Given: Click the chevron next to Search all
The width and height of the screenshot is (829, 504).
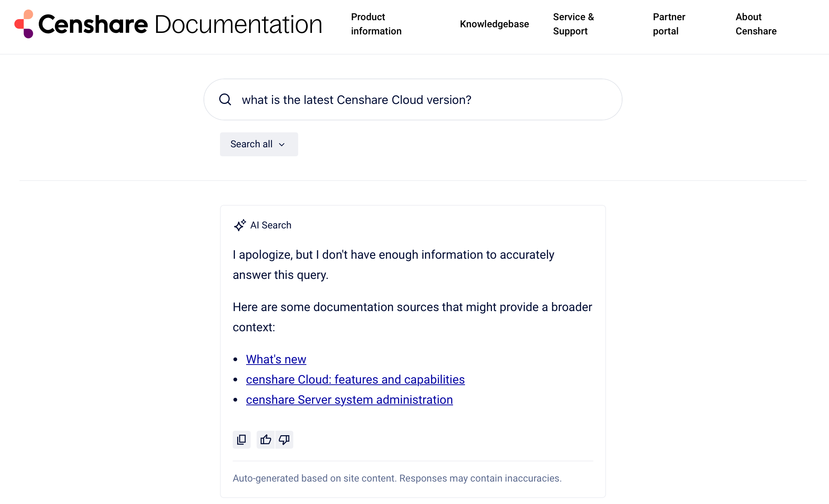Looking at the screenshot, I should [x=282, y=145].
